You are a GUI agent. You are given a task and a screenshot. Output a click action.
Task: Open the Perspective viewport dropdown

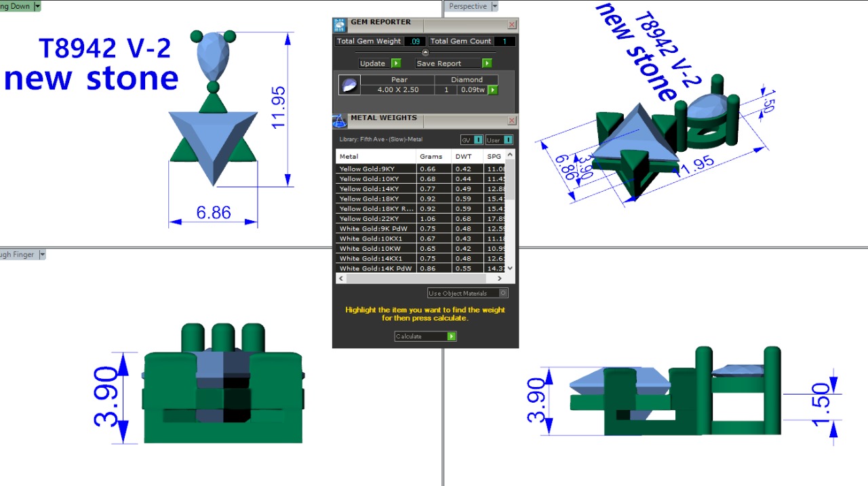coord(494,6)
